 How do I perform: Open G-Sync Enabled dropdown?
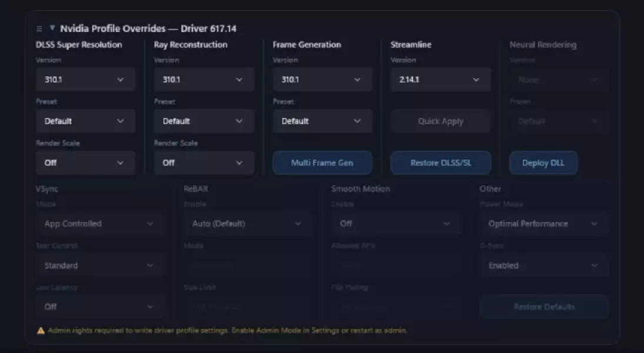click(x=544, y=265)
